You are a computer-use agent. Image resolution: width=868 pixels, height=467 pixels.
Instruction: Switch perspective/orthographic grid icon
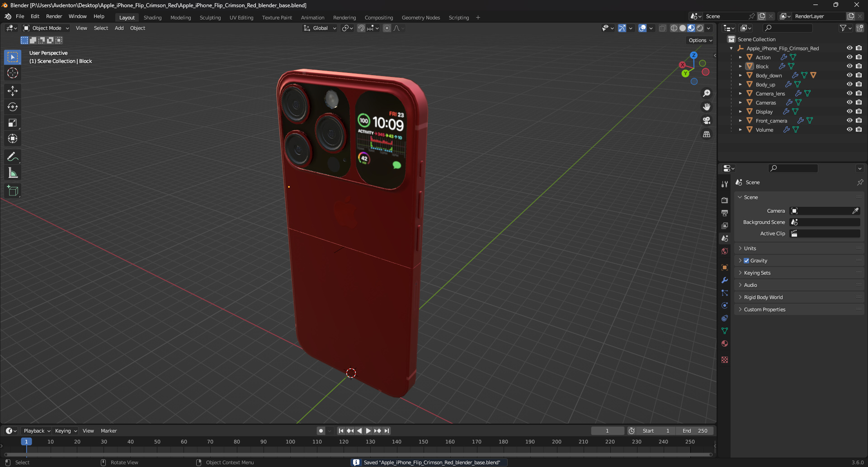(706, 134)
